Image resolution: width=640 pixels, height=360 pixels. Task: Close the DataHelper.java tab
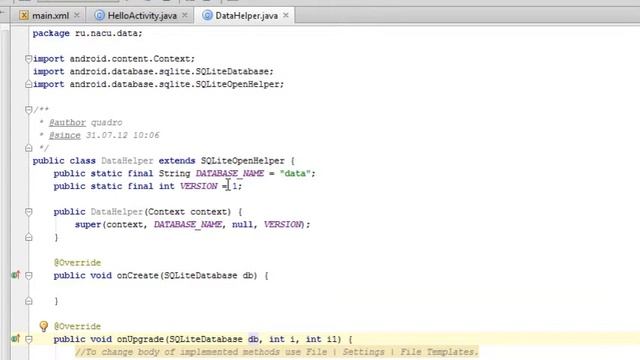(286, 16)
